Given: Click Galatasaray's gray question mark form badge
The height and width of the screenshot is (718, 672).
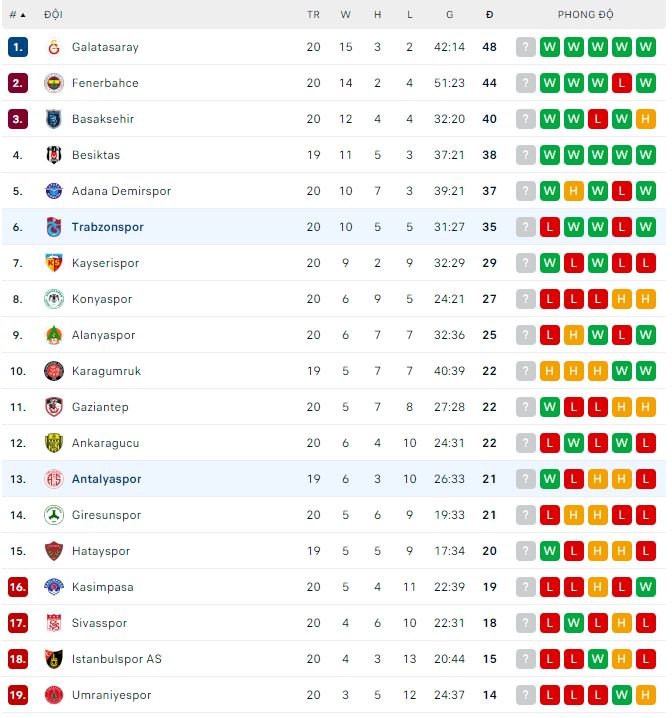Looking at the screenshot, I should point(526,47).
